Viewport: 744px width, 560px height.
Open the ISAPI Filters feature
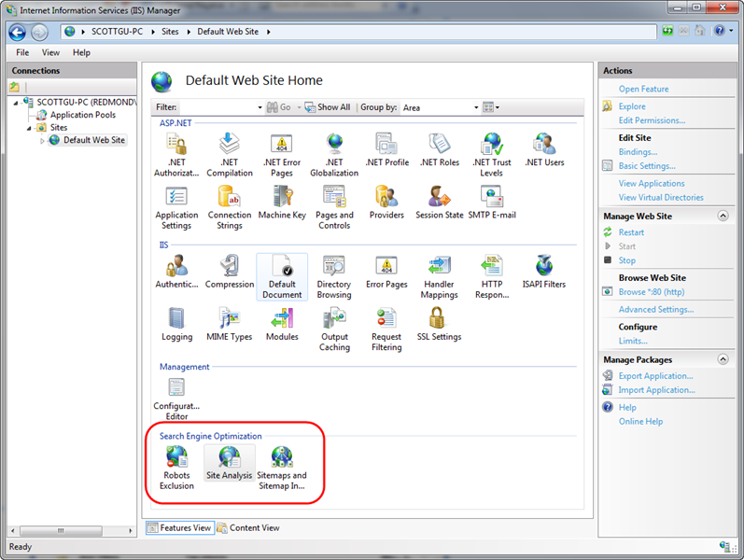click(544, 272)
